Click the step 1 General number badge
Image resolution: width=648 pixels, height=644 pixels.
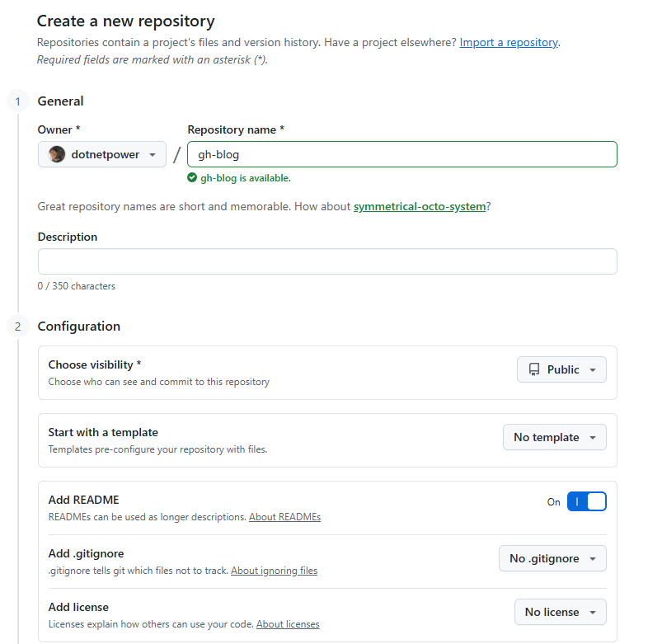coord(17,101)
